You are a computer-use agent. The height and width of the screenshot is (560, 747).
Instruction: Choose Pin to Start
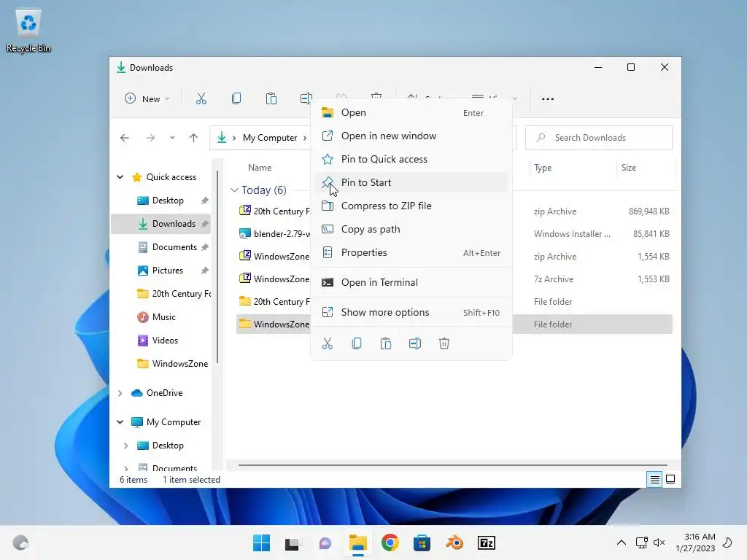411,182
